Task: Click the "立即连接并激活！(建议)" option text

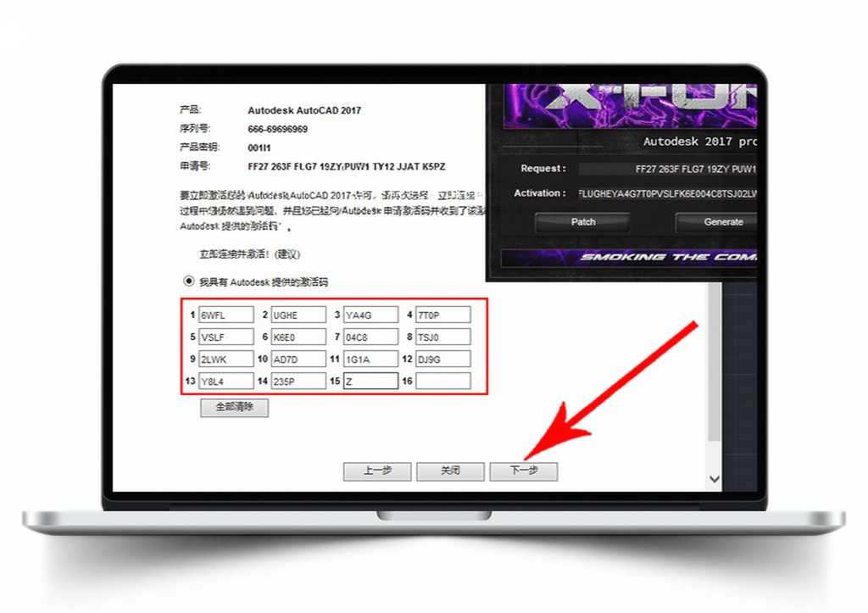Action: click(250, 254)
